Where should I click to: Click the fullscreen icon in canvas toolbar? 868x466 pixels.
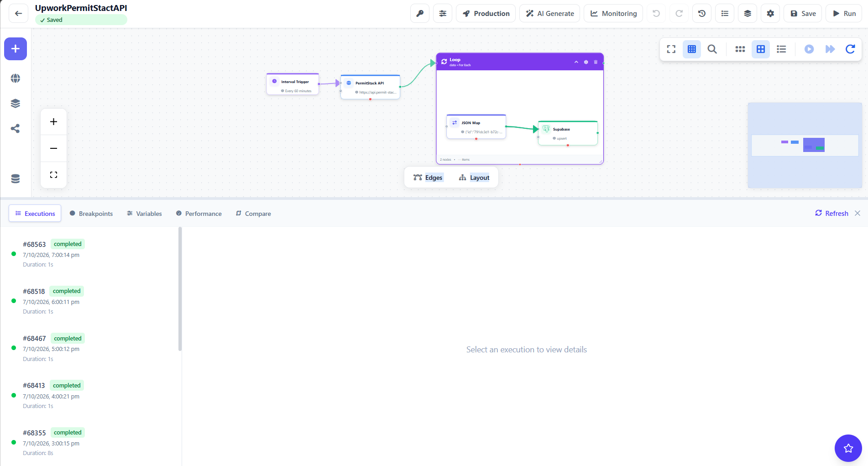click(671, 49)
